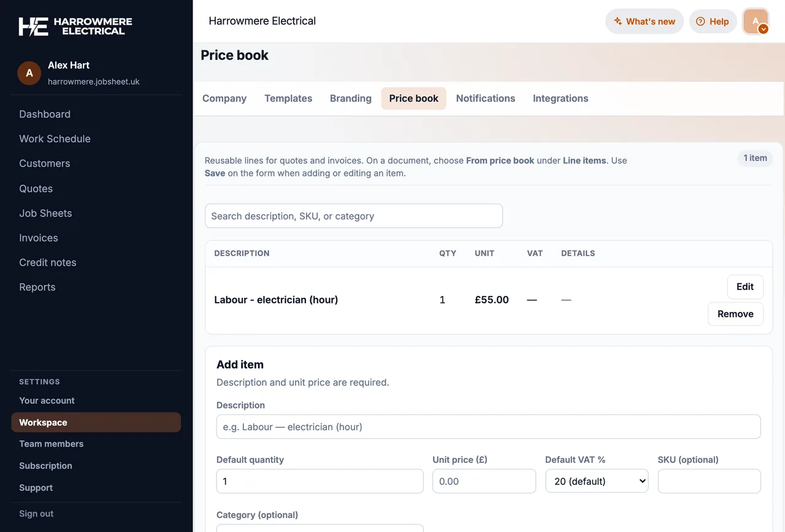Image resolution: width=785 pixels, height=532 pixels.
Task: Switch to the Integrations tab
Action: [561, 99]
